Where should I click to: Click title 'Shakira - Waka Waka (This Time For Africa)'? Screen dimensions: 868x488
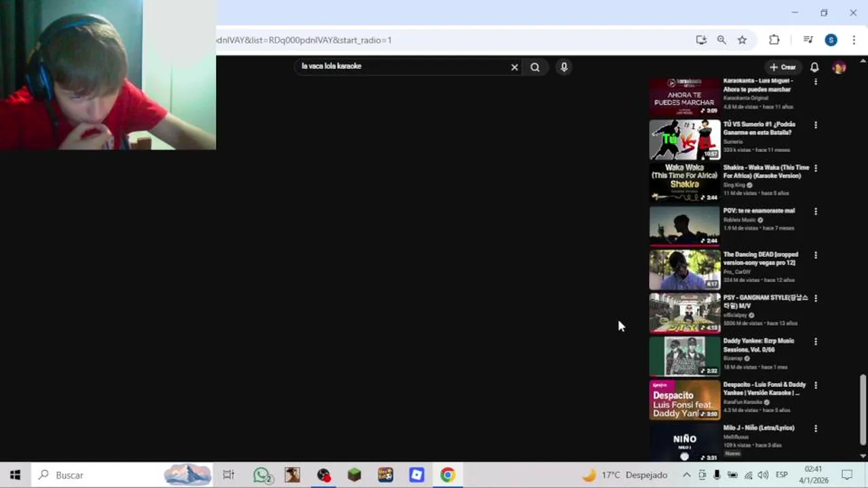(x=766, y=171)
